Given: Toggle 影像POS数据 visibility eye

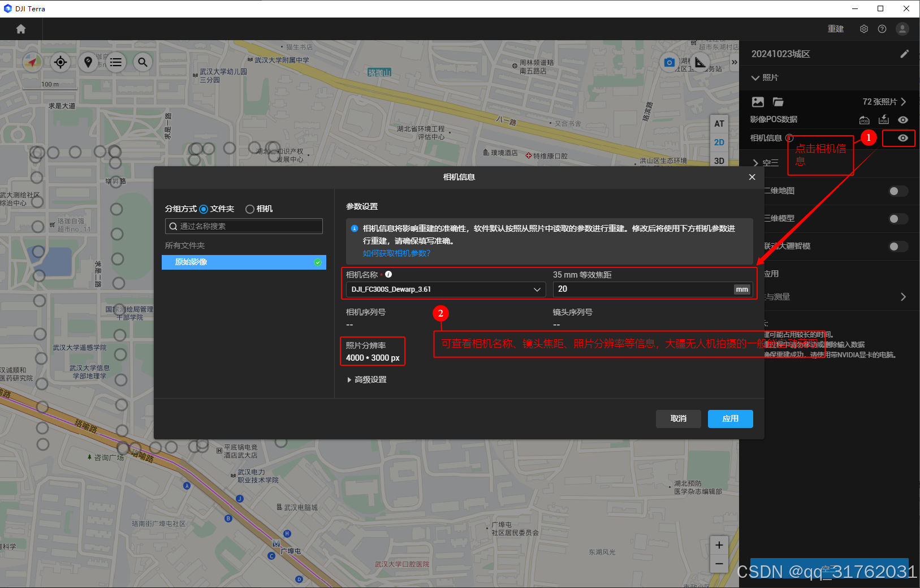Looking at the screenshot, I should [903, 120].
